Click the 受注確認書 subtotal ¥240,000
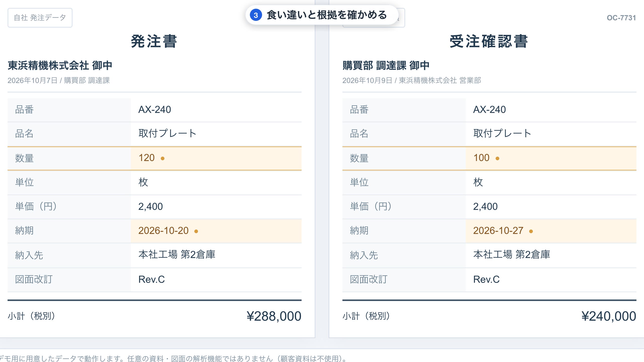The width and height of the screenshot is (644, 362). (609, 316)
